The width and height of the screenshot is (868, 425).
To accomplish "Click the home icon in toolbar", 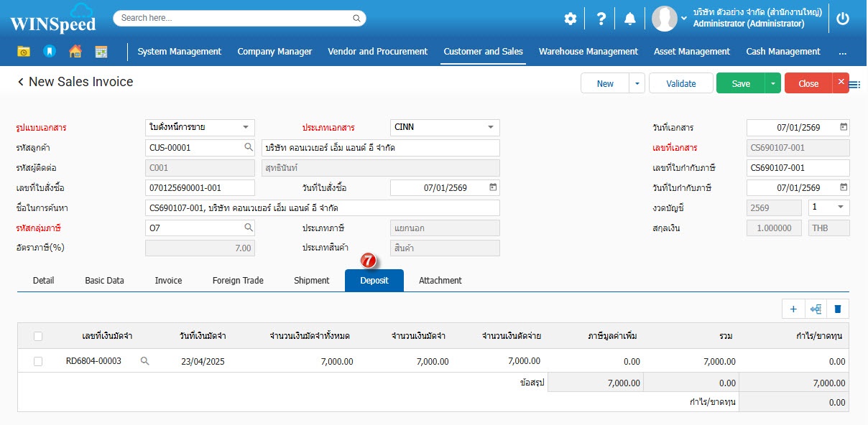I will 75,52.
